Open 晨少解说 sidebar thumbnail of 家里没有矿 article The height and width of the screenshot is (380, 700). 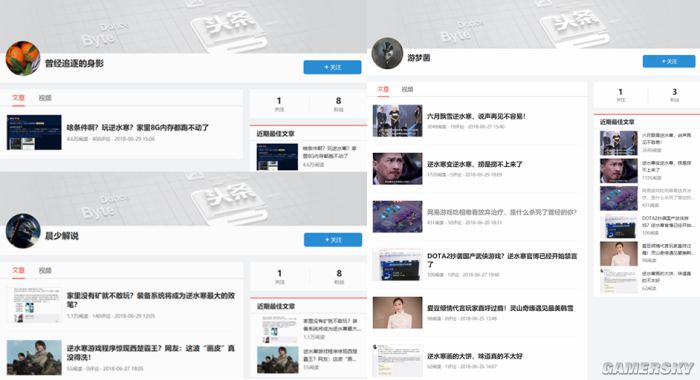click(x=278, y=330)
